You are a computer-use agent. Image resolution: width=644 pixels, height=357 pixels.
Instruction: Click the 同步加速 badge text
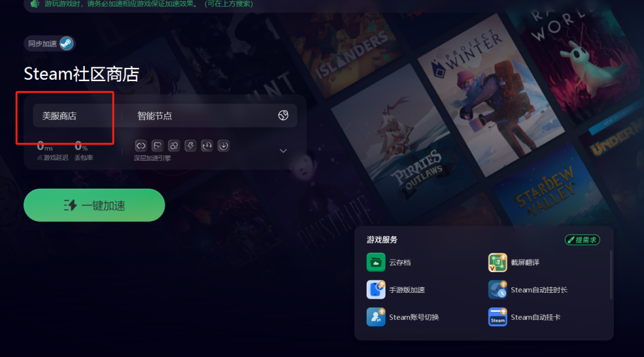tap(42, 43)
